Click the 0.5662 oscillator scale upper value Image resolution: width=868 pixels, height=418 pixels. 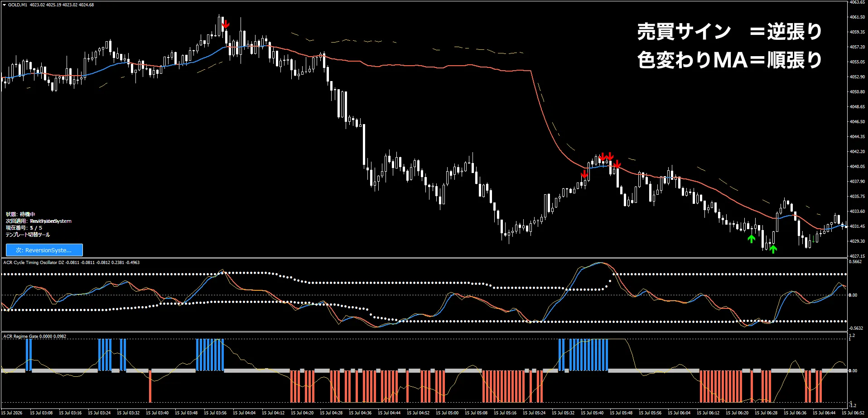(856, 262)
